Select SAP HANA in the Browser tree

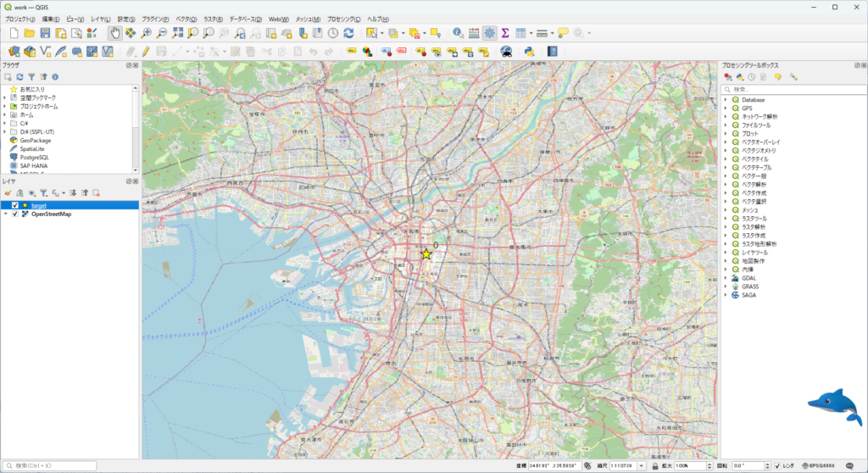(34, 165)
